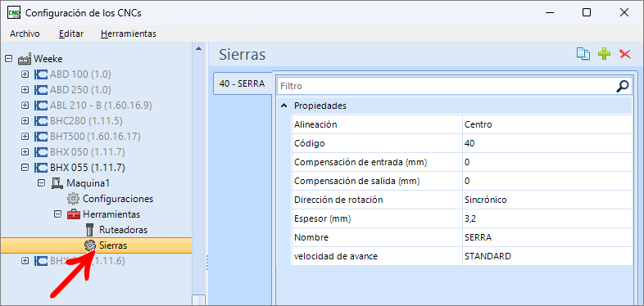Select BHT500 (1.60.16.17) in tree
The height and width of the screenshot is (306, 644).
pos(95,136)
